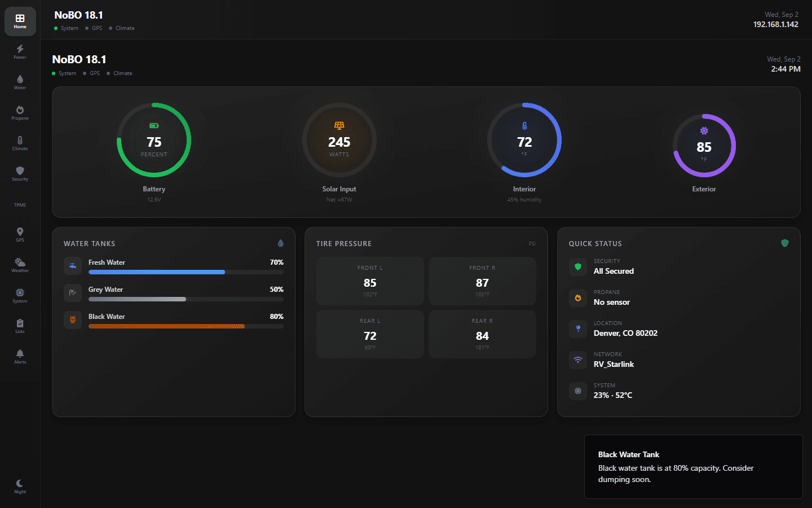The image size is (812, 508).
Task: Select the Rear L tire pressure card
Action: [370, 334]
